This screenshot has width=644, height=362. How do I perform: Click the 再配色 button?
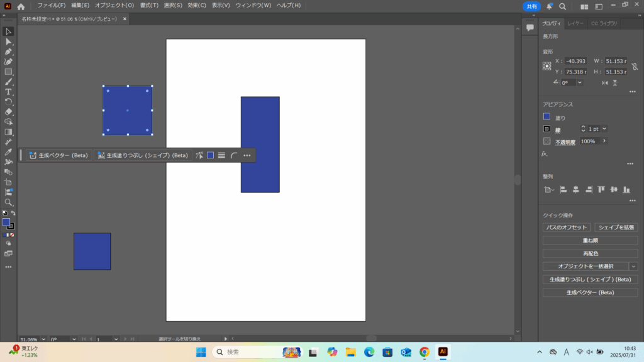pos(590,253)
